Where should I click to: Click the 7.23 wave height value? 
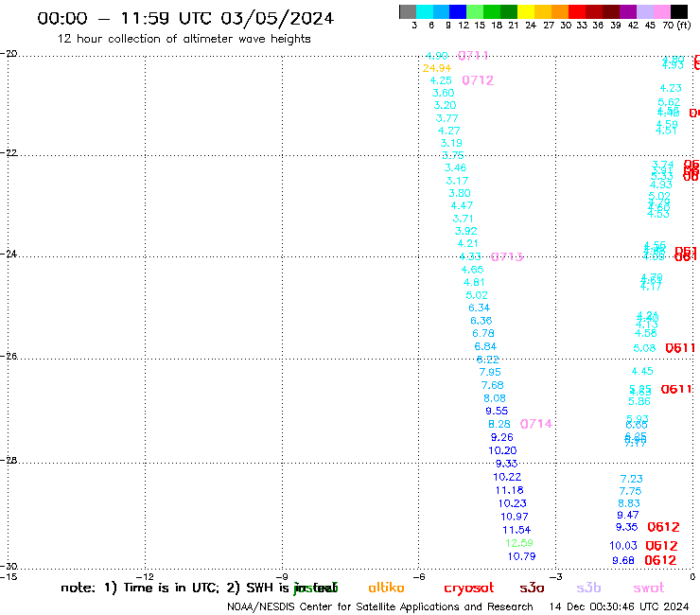[632, 479]
